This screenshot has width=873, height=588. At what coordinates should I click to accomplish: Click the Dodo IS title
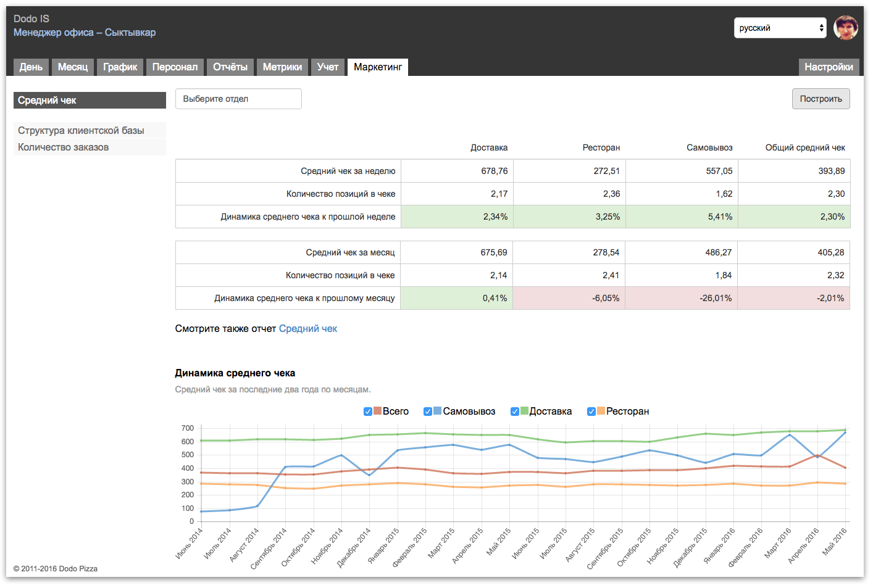(31, 19)
